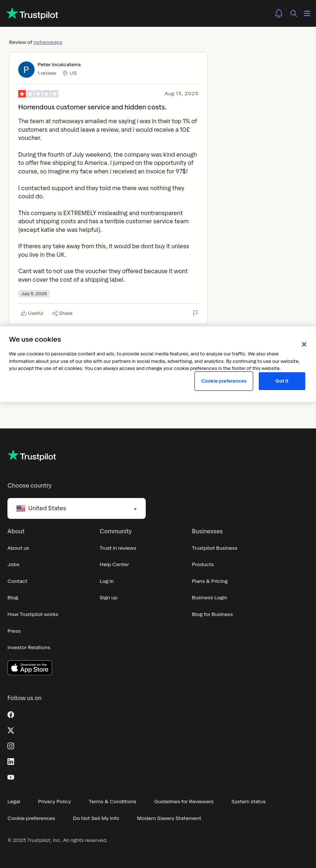
Task: Open the search magnifier icon
Action: click(294, 13)
